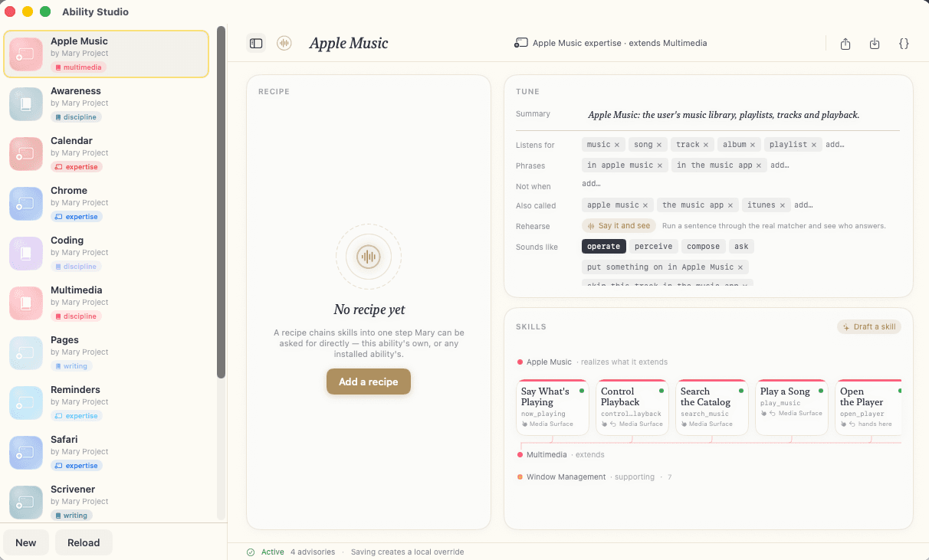
Task: Click the Apple Music ability icon in sidebar
Action: [x=26, y=54]
